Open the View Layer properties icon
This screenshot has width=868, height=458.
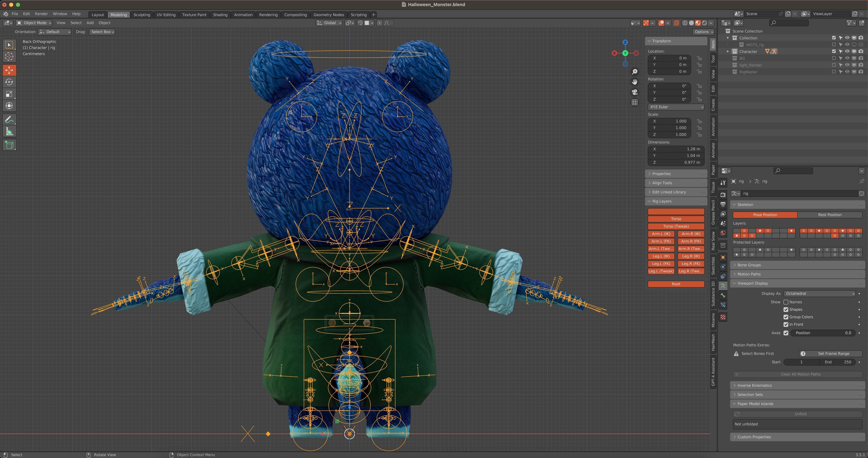point(723,214)
